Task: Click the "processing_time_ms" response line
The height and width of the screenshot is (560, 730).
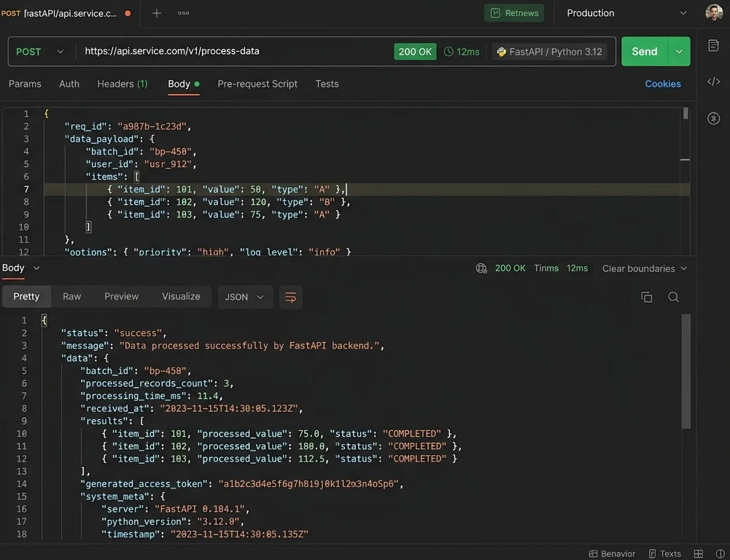Action: (x=152, y=396)
